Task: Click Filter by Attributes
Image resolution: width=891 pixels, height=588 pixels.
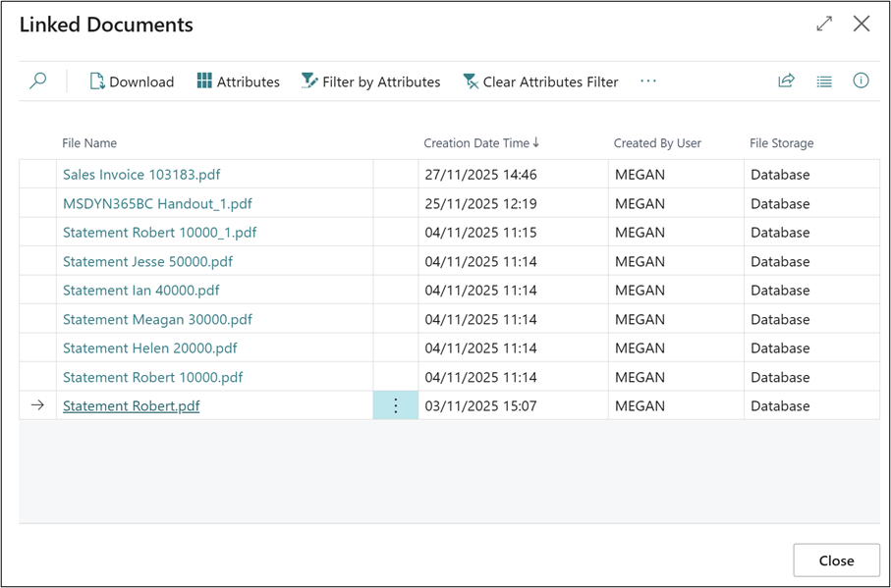Action: pos(370,81)
